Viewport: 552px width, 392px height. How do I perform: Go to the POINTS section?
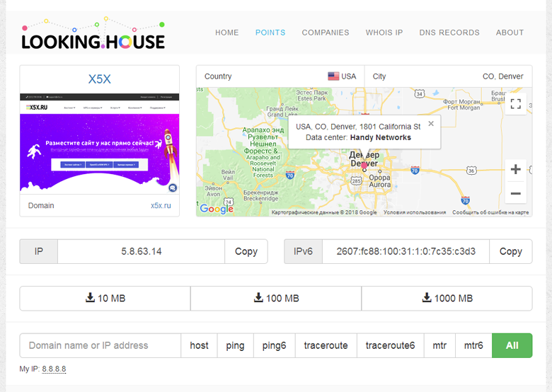click(270, 33)
